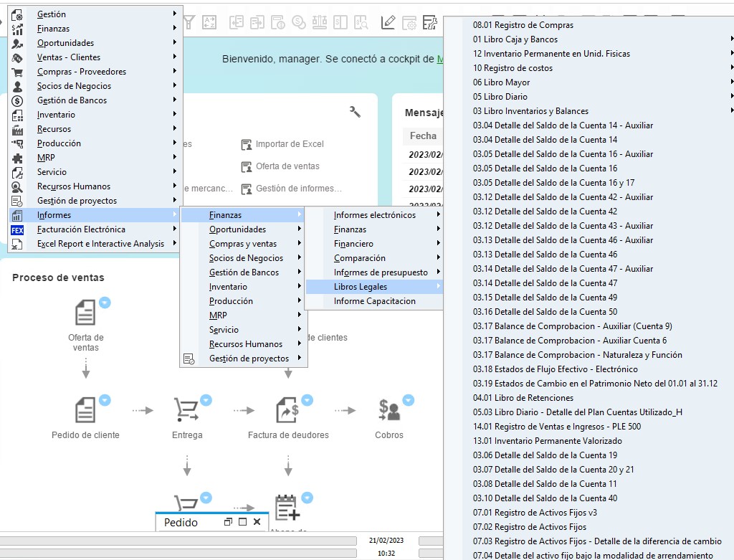Open the Gestión de informes link
Viewport: 734px width, 560px height.
[298, 189]
